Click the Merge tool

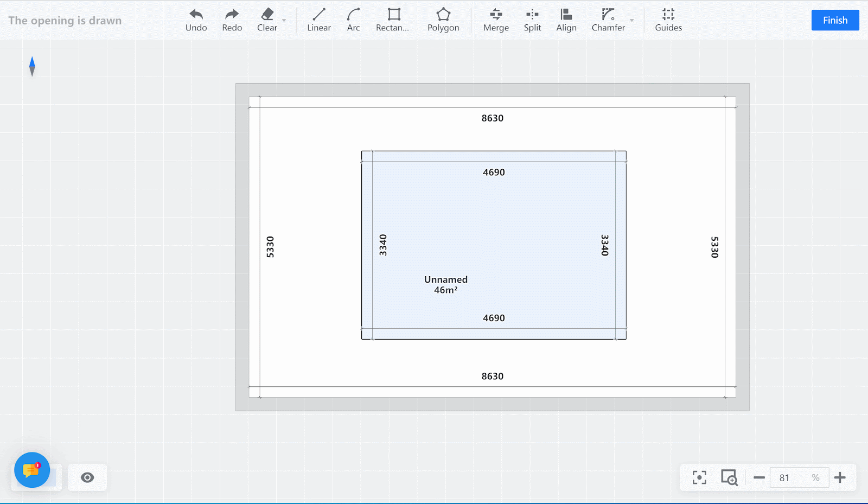[x=496, y=15]
